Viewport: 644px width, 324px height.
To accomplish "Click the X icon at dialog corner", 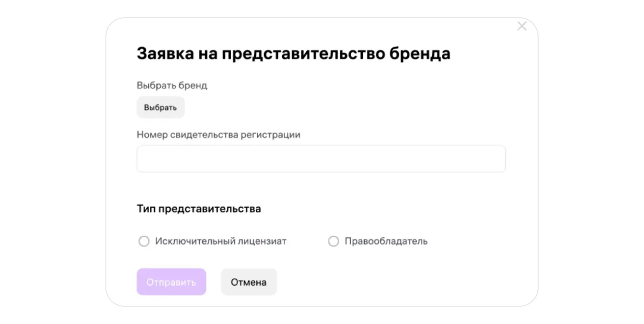I will pos(522,26).
